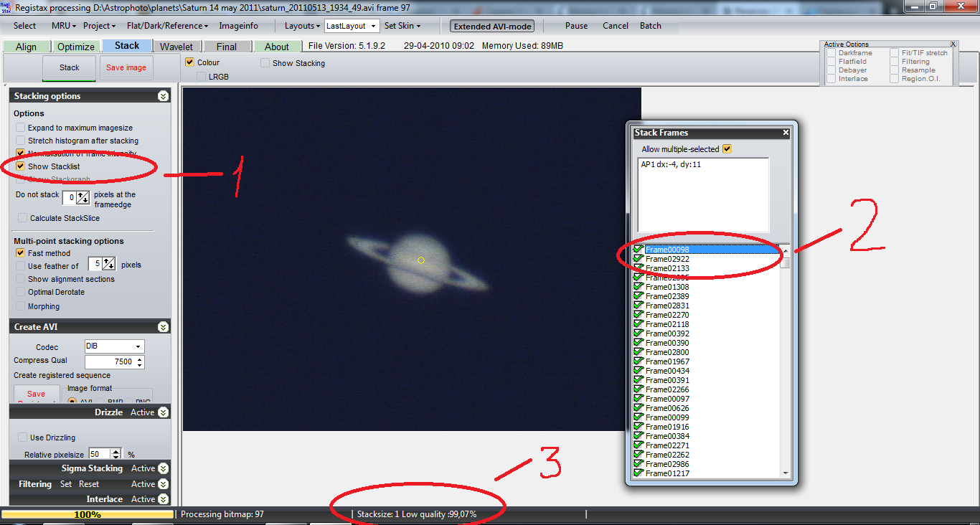
Task: Open the Set Skin menu
Action: (402, 26)
